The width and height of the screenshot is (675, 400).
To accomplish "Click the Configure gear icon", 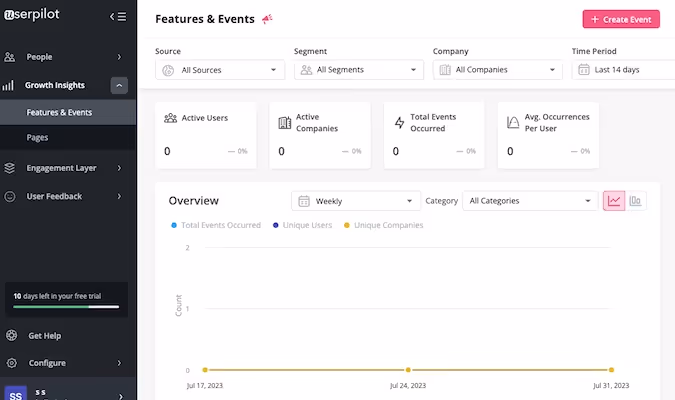I will click(x=12, y=363).
